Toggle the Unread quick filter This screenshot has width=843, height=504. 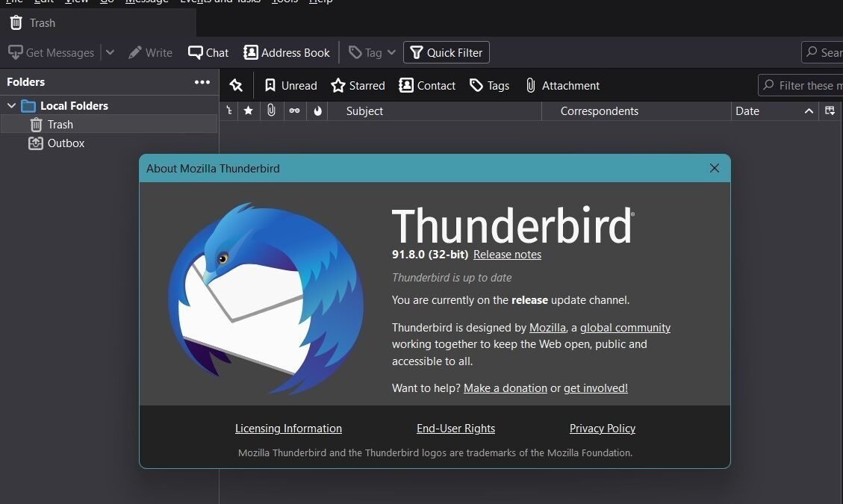291,86
